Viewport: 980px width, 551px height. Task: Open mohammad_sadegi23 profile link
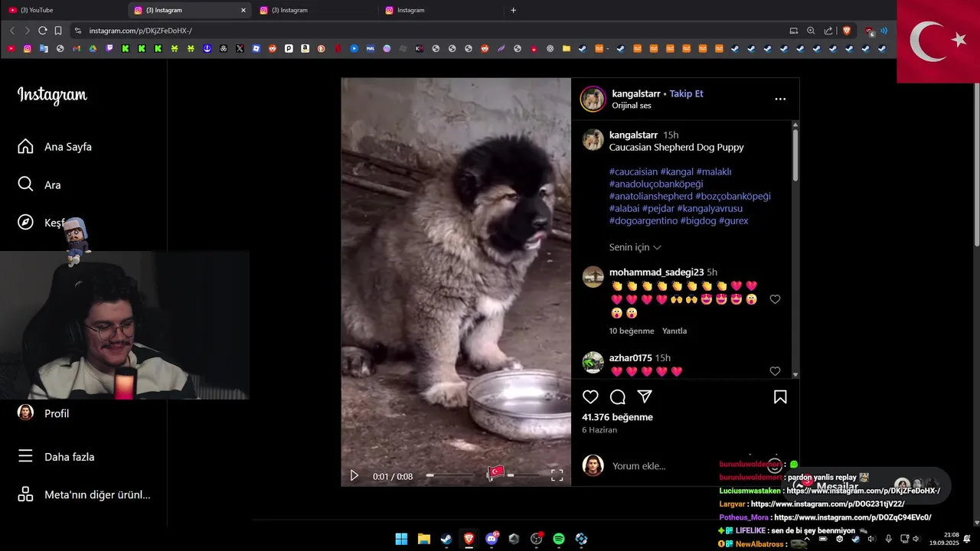(x=656, y=272)
